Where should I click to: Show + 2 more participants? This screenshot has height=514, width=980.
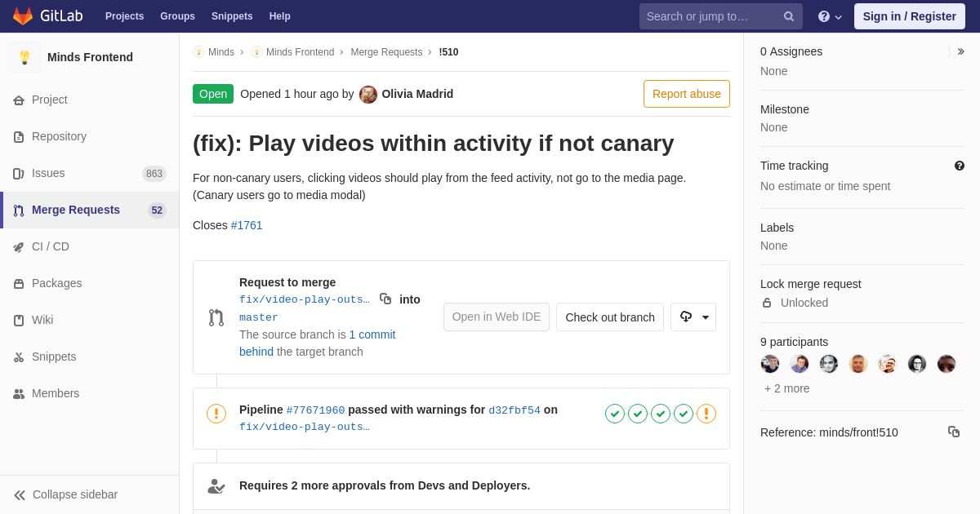pos(787,388)
